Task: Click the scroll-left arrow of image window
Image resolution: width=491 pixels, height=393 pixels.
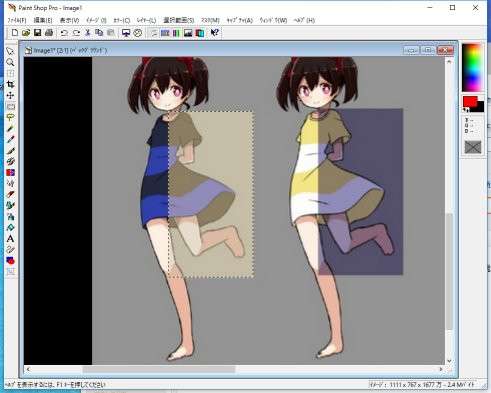Action: click(28, 369)
